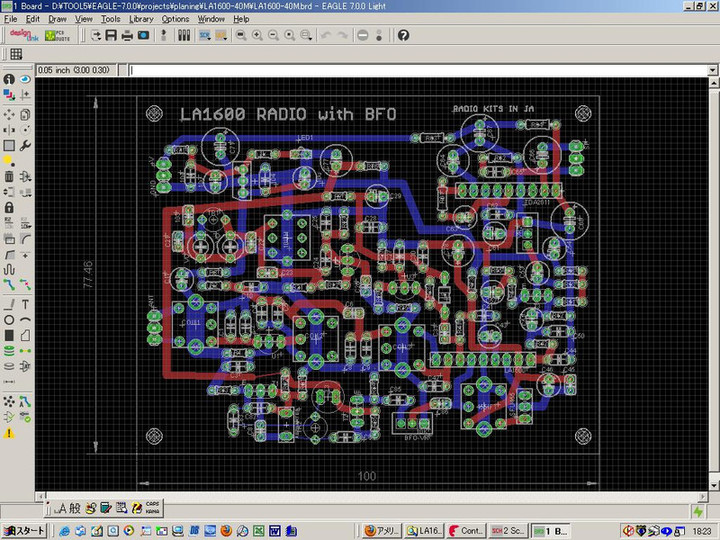Screen dimensions: 720x540
Task: Select the Text tool
Action: [25, 303]
